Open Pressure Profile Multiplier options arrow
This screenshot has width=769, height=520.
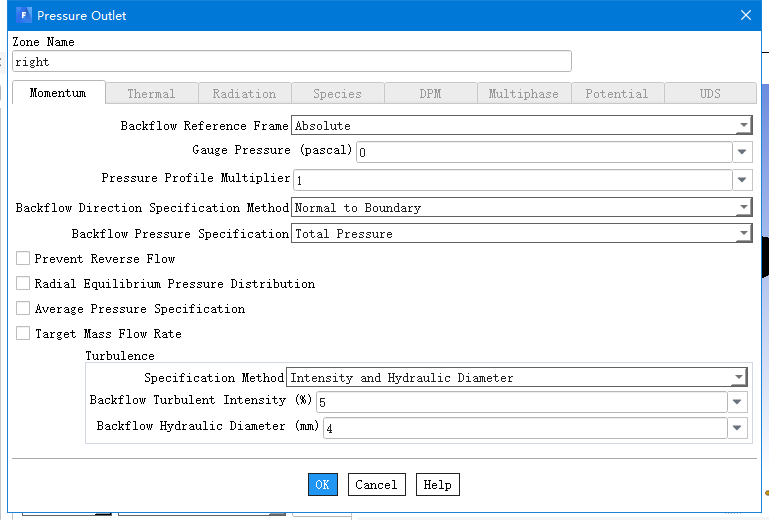coord(743,180)
